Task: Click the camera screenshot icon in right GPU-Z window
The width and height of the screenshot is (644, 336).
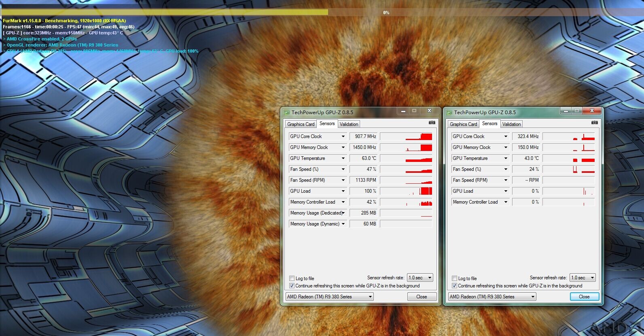Action: (x=595, y=122)
